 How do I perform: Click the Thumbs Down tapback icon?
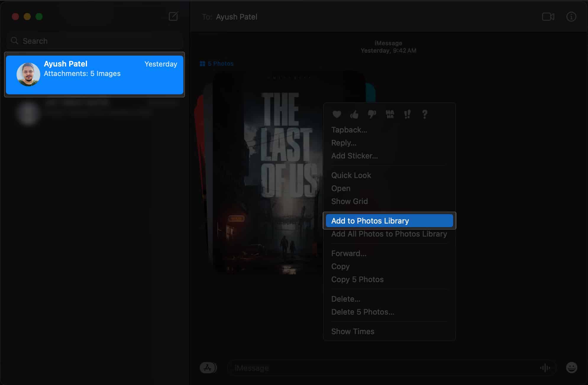click(371, 114)
